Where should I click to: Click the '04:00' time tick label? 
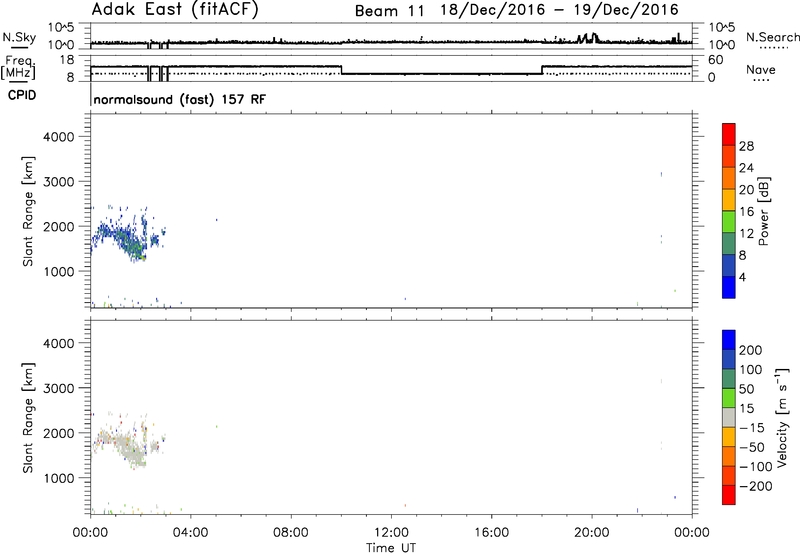pos(190,533)
